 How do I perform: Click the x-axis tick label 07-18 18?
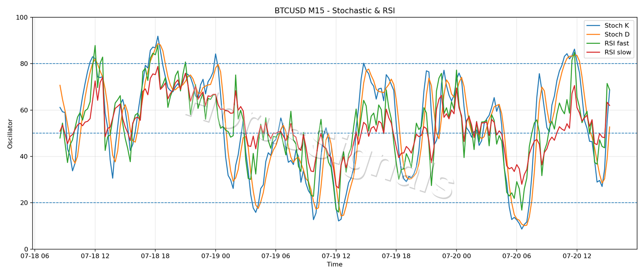click(155, 256)
